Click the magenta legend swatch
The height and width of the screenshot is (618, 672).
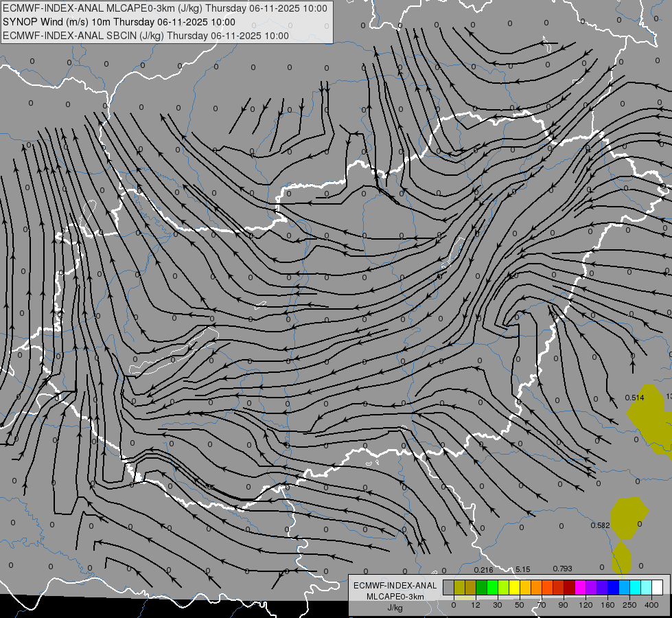580,587
